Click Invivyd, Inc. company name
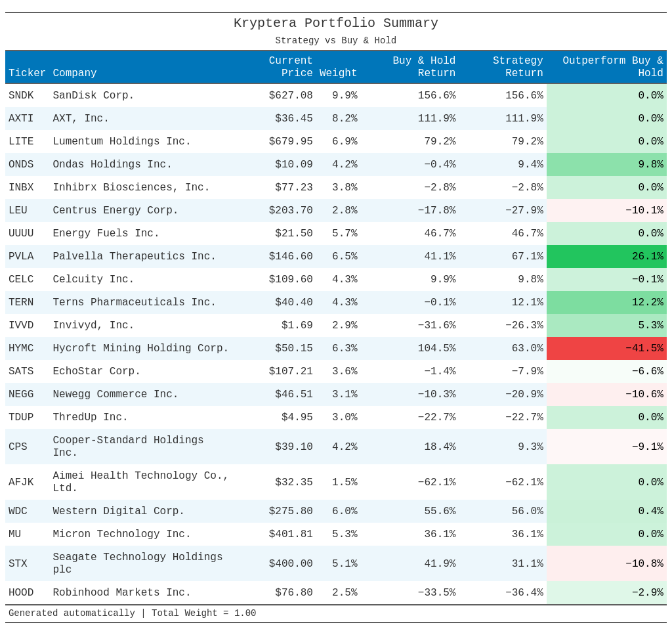The image size is (672, 635). 93,325
